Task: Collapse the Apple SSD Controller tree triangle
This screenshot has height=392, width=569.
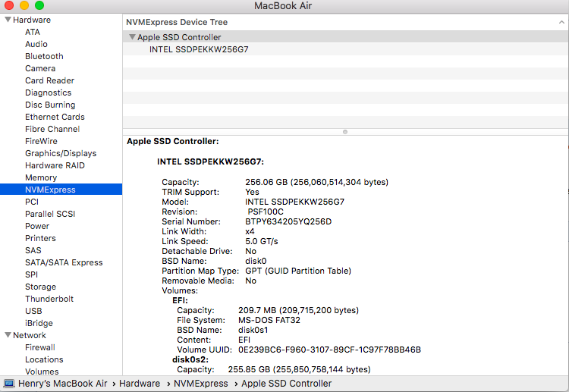Action: (x=133, y=37)
